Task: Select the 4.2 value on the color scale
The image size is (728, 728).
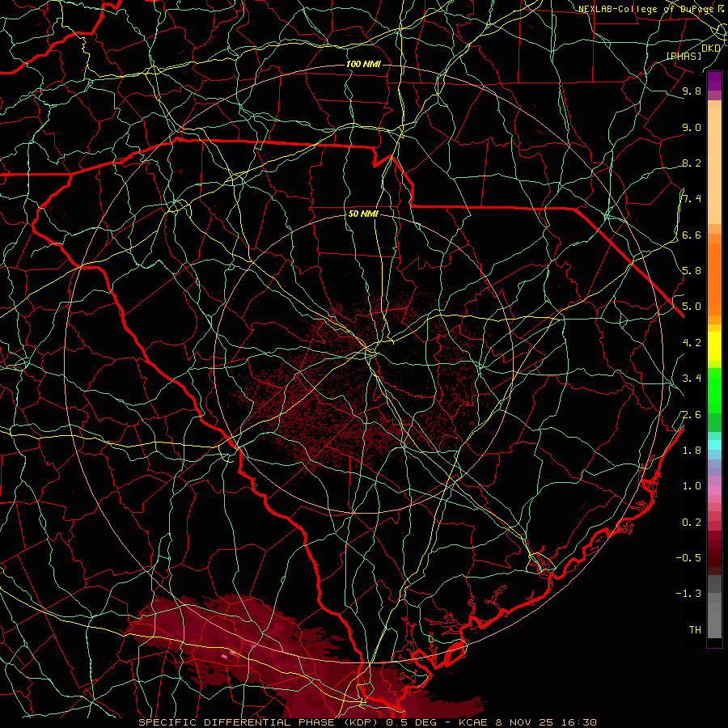Action: pos(692,343)
